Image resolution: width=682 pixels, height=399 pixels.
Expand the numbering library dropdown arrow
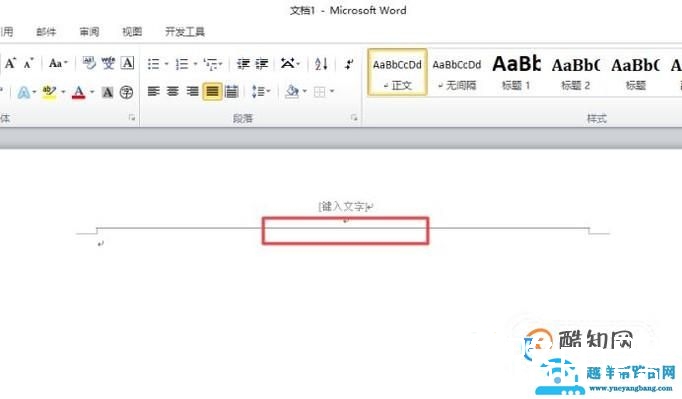pyautogui.click(x=195, y=64)
